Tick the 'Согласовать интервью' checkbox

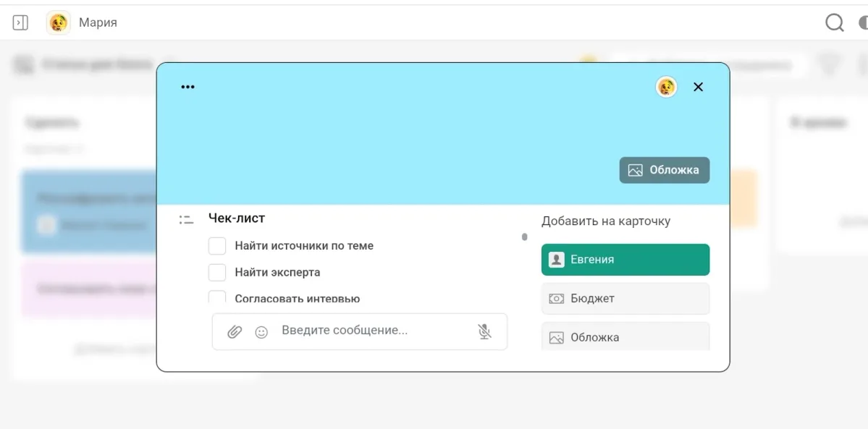pos(217,297)
